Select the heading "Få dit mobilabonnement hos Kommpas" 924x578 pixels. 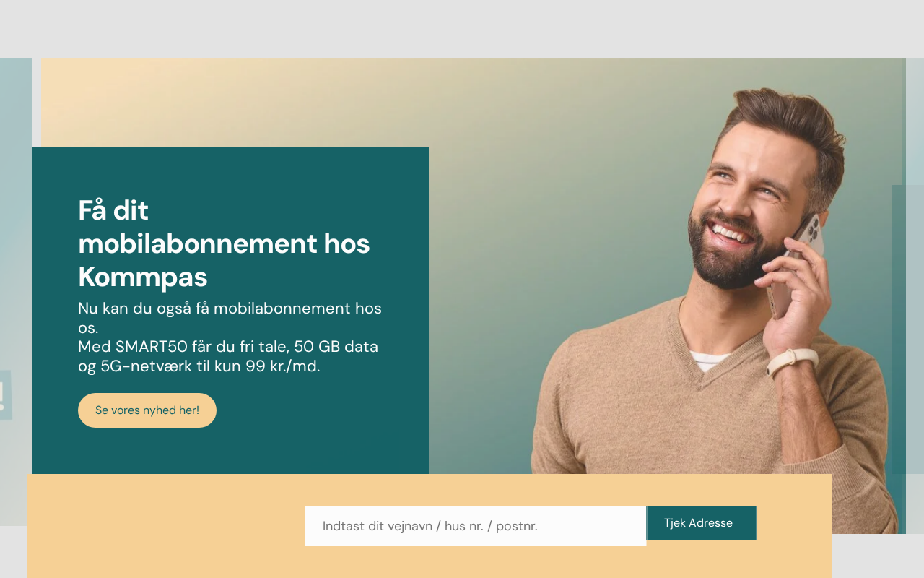point(224,243)
